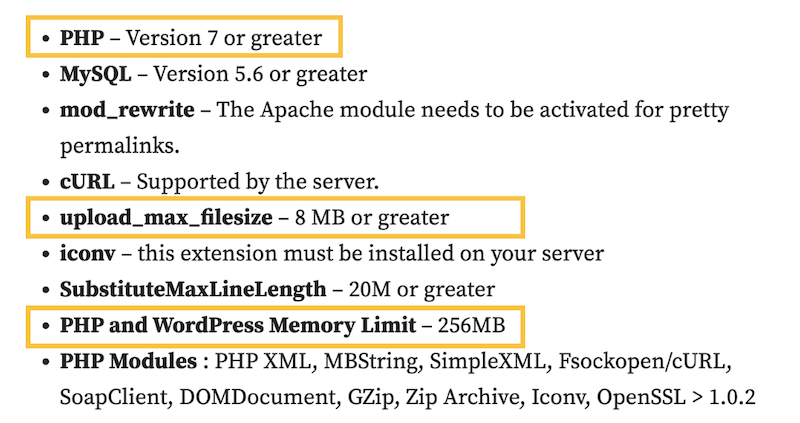Select the bold MySQL label
The width and height of the screenshot is (800, 423).
point(95,74)
